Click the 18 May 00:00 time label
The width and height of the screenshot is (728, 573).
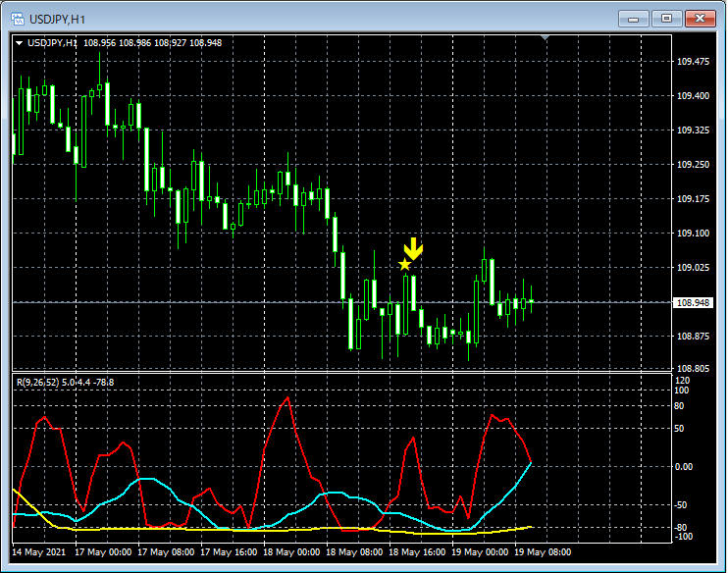coord(291,552)
